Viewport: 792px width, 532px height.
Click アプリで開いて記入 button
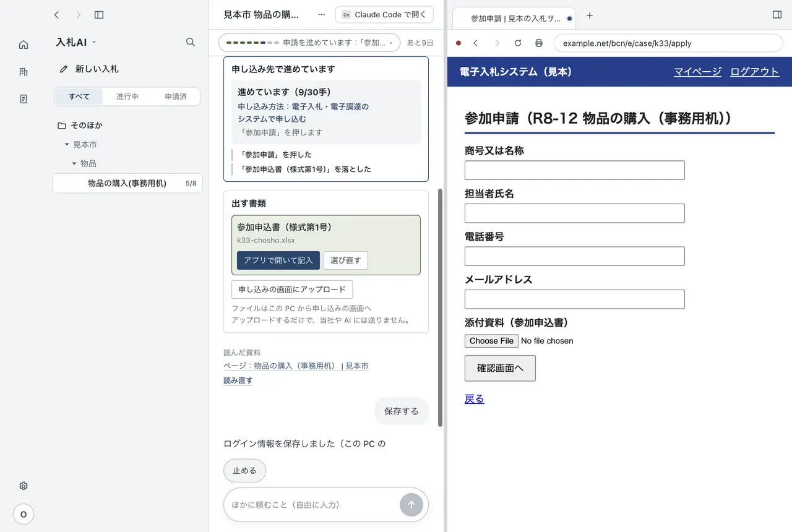[x=278, y=260]
